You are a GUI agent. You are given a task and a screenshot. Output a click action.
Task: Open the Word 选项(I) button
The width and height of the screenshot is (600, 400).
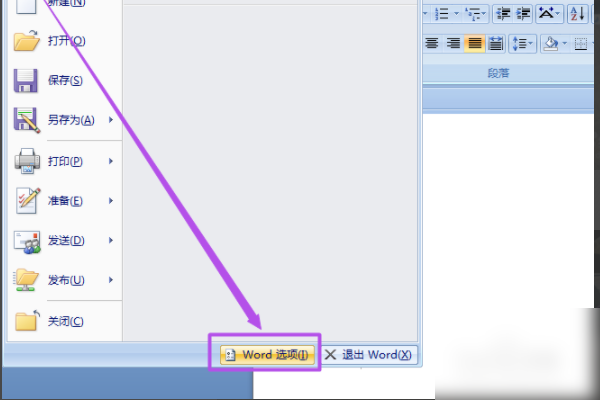267,355
